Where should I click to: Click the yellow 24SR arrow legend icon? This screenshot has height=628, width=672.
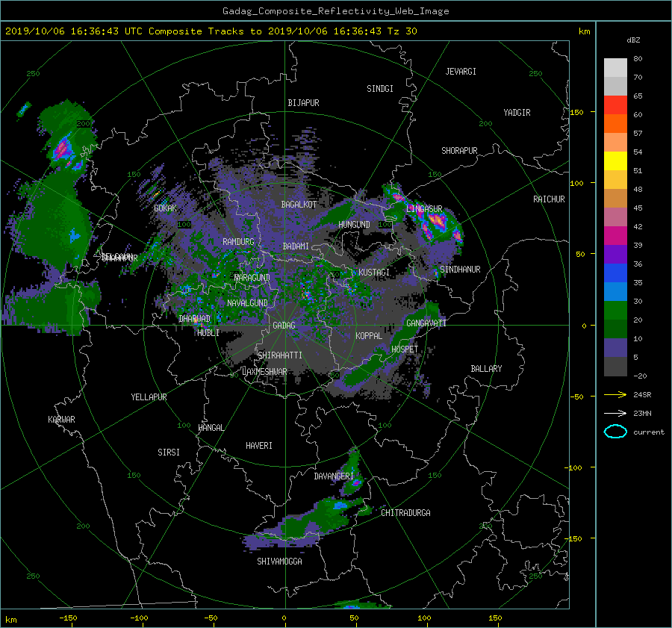[615, 394]
